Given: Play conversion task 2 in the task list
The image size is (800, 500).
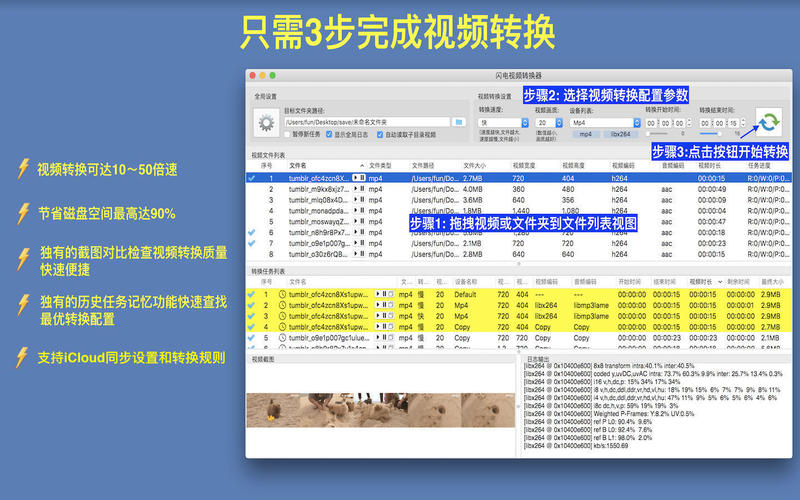Looking at the screenshot, I should pos(378,305).
